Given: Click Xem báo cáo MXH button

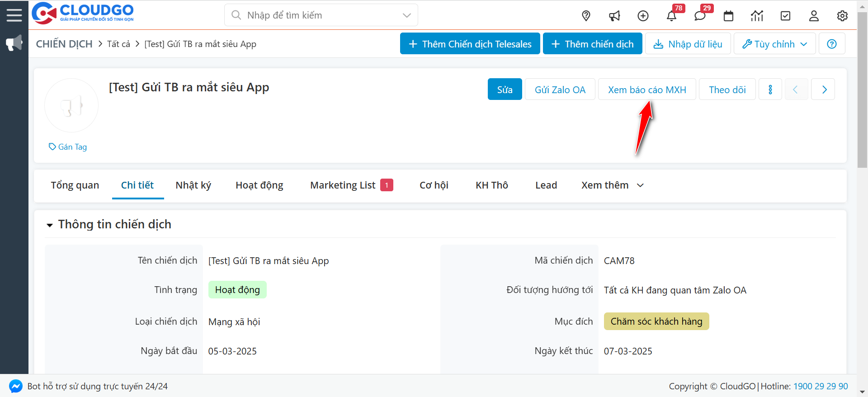Looking at the screenshot, I should [646, 90].
